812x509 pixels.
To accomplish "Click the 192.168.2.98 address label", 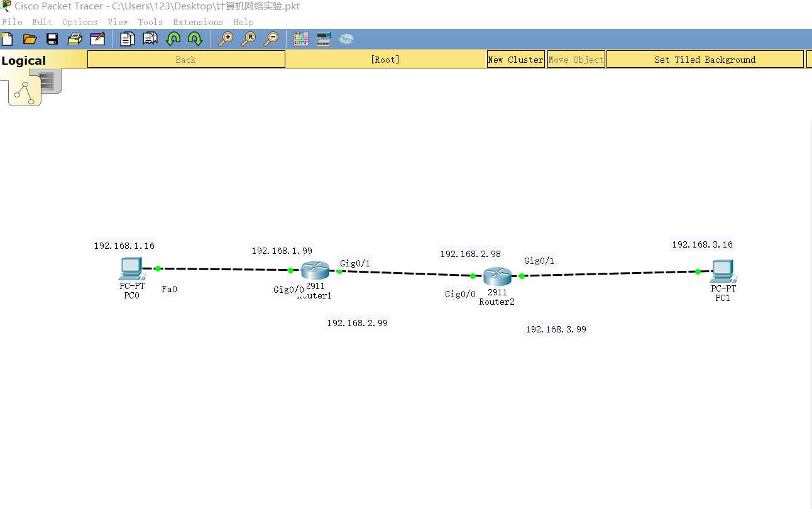I will [x=471, y=254].
